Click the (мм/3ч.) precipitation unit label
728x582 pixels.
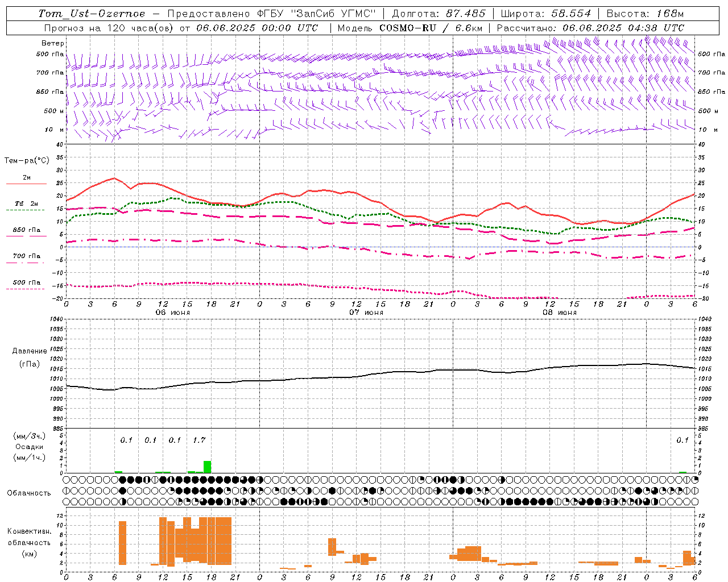click(29, 436)
